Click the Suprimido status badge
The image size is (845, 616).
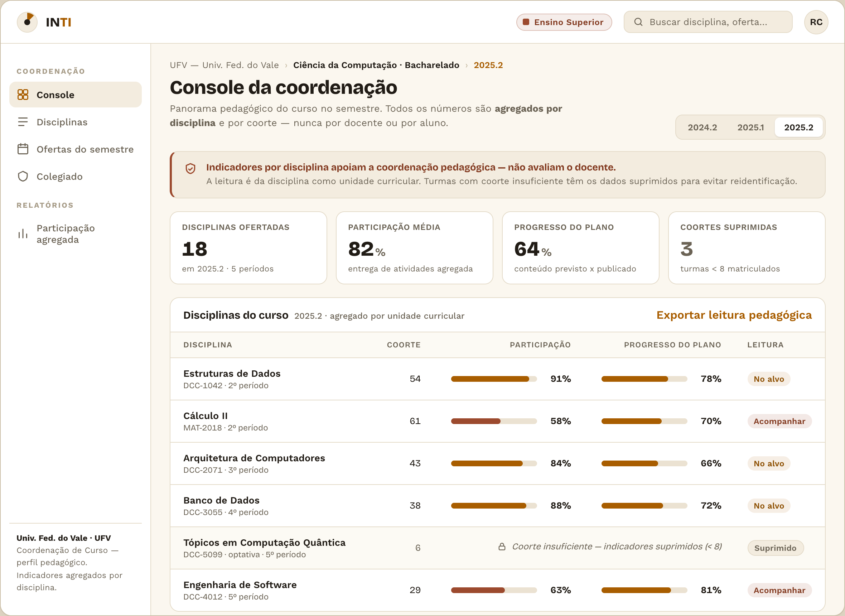click(x=775, y=548)
